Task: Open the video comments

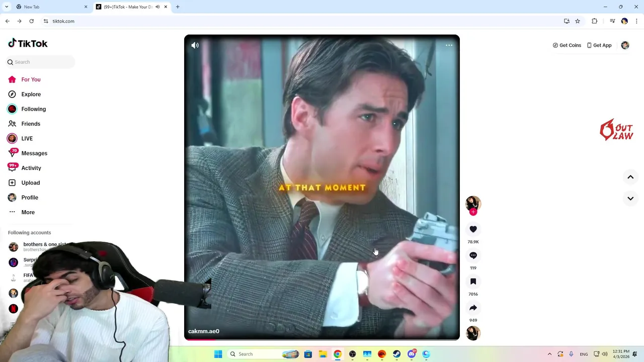Action: tap(473, 255)
